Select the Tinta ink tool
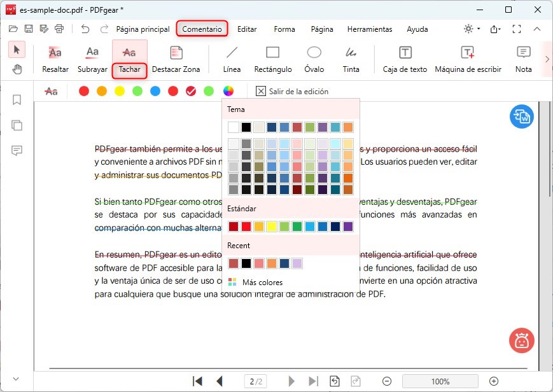The image size is (553, 392). point(351,59)
